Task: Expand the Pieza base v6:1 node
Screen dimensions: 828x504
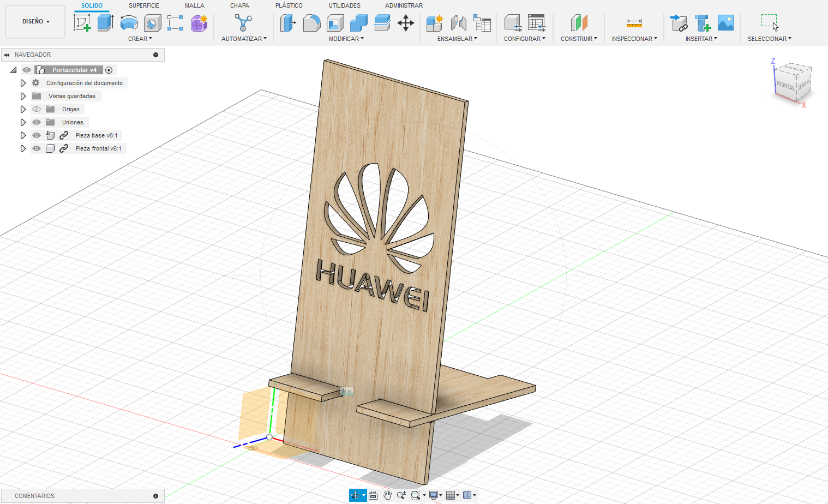Action: (x=23, y=135)
